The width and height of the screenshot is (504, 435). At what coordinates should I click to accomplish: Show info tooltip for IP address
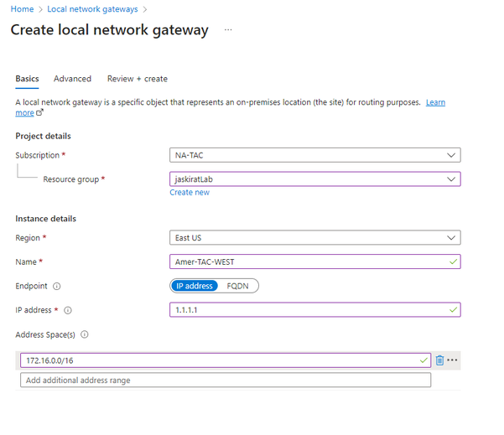point(68,310)
